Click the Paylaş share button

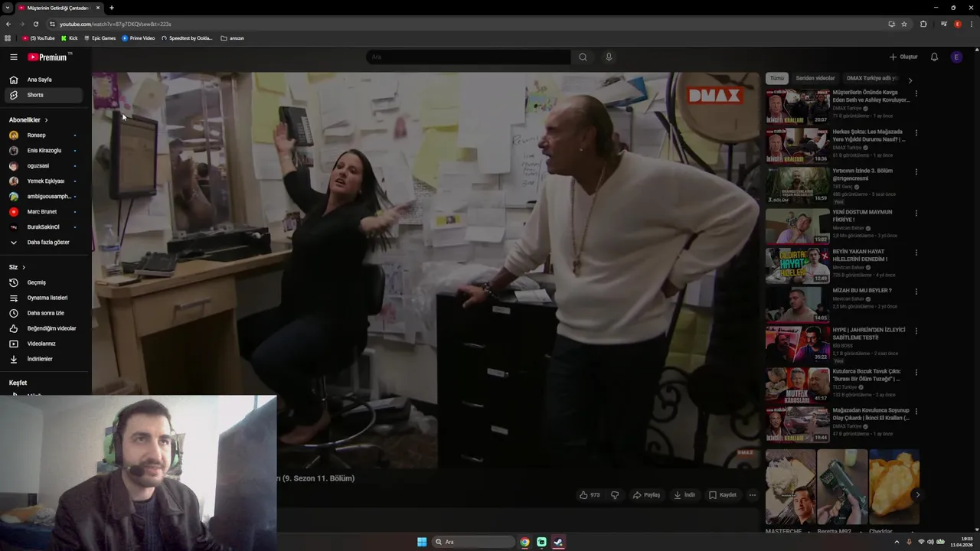[646, 495]
